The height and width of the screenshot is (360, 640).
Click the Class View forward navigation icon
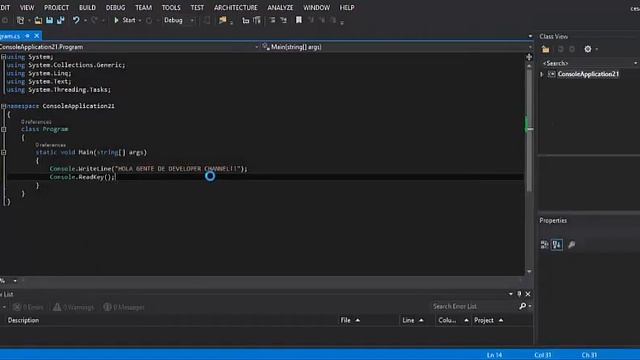tap(572, 49)
